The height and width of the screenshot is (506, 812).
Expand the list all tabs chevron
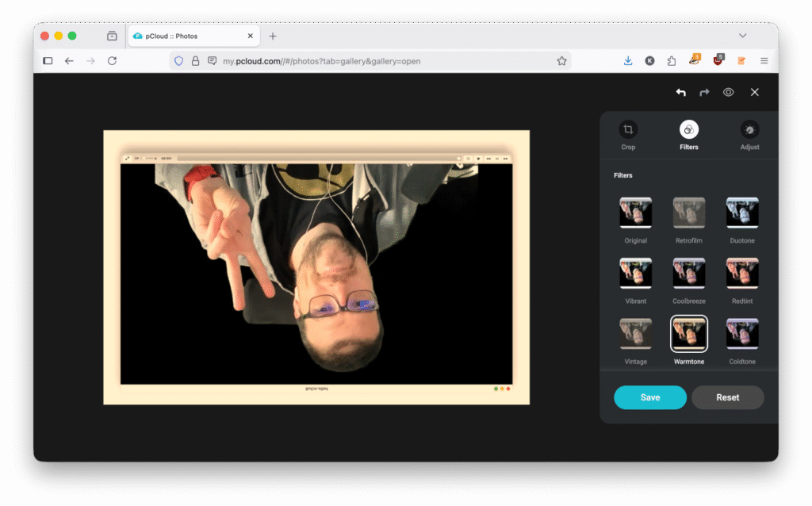742,36
